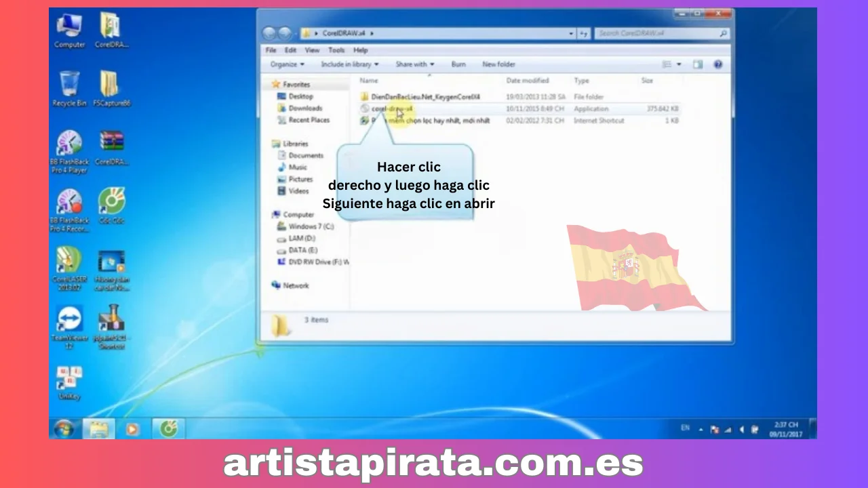Viewport: 868px width, 488px height.
Task: Click the address bar refresh button
Action: click(584, 33)
